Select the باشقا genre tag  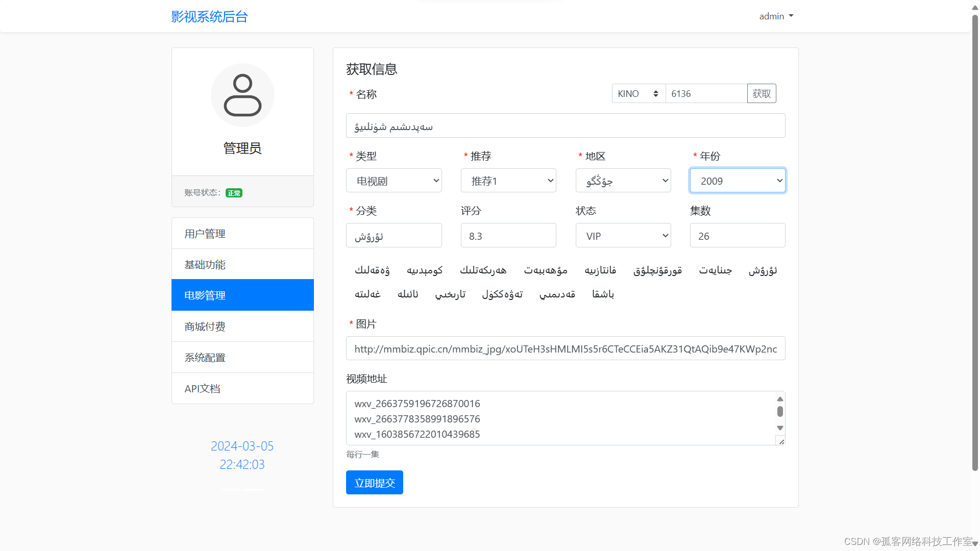[603, 294]
